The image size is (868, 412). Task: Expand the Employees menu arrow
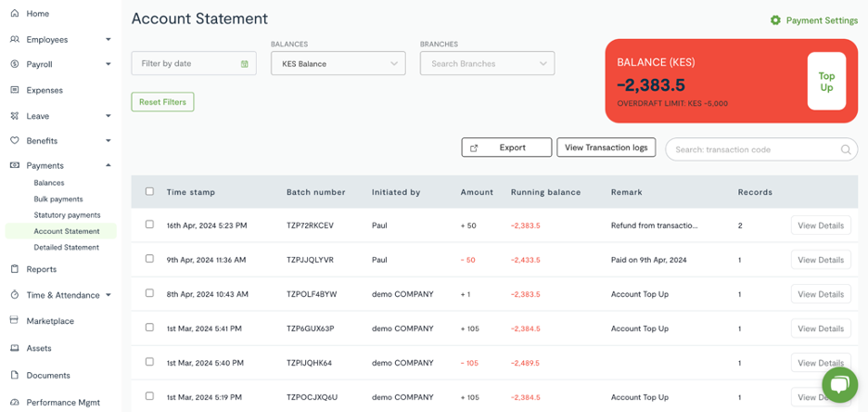108,39
